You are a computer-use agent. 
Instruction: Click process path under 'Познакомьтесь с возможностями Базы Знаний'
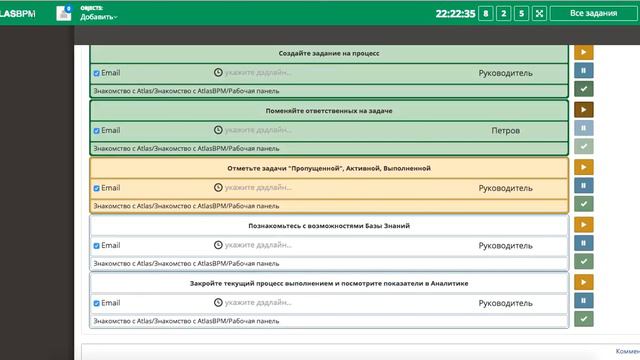pos(187,264)
